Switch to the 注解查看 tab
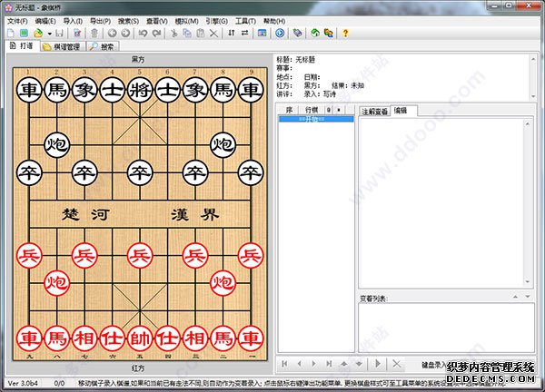Screen dimensions: 545x392 point(374,112)
